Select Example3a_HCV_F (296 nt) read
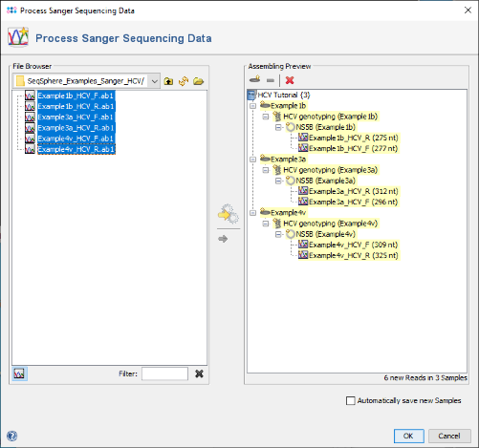479x448 pixels. click(x=353, y=202)
